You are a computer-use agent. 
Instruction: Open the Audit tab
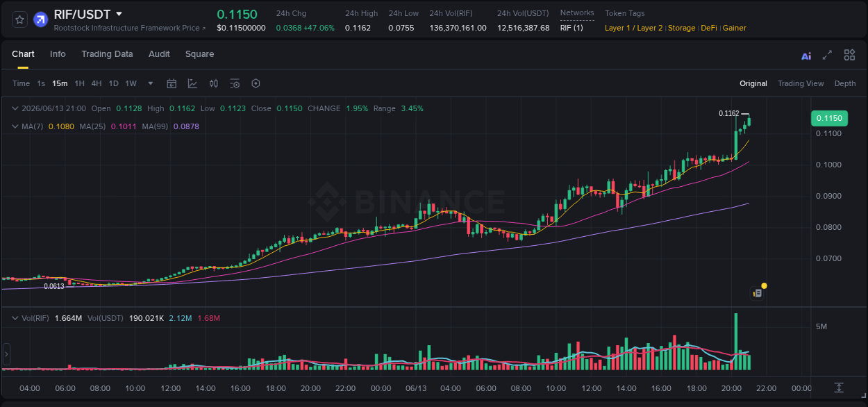159,54
